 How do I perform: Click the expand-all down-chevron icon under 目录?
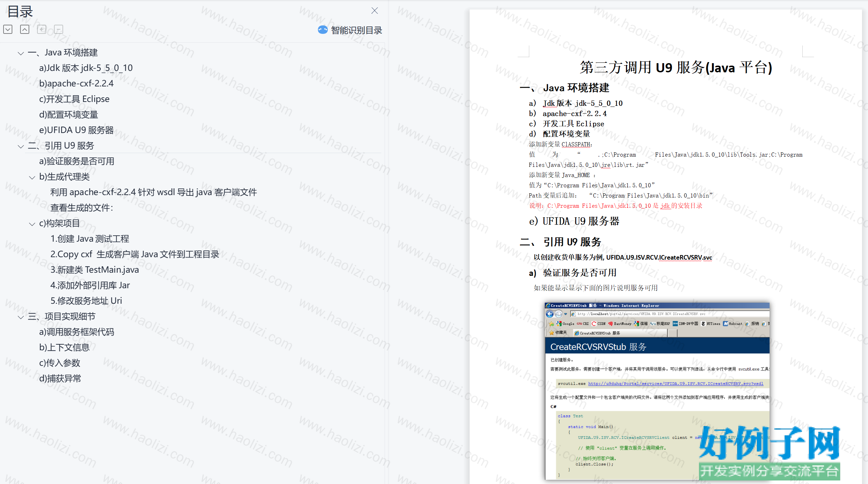pos(8,29)
